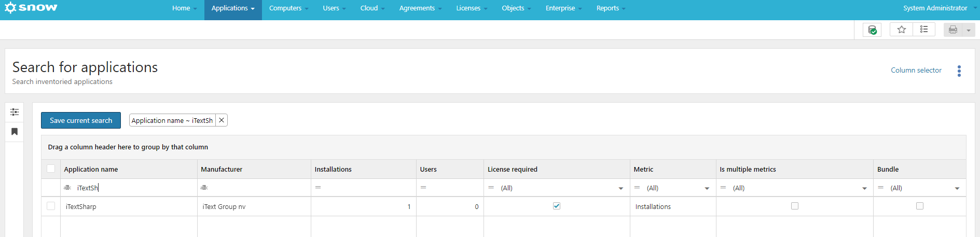The height and width of the screenshot is (237, 980).
Task: Remove the Application name filter tag
Action: [222, 120]
